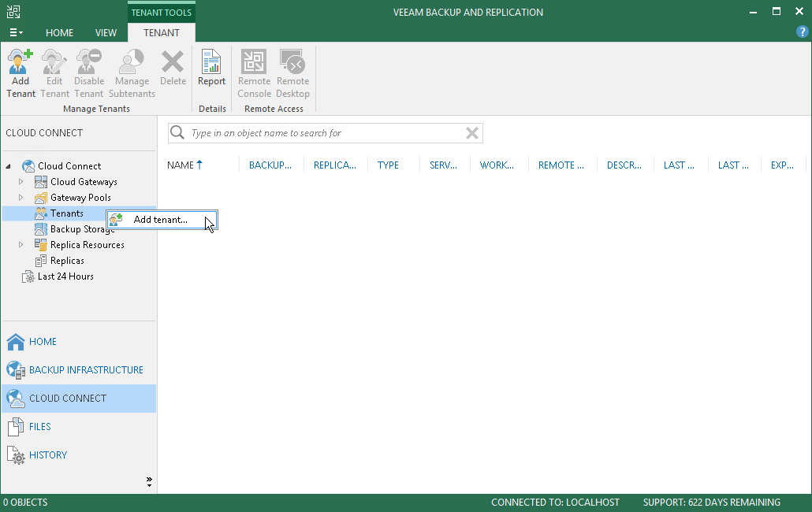Open the BACKUP INFRASTRUCTURE view

(79, 370)
